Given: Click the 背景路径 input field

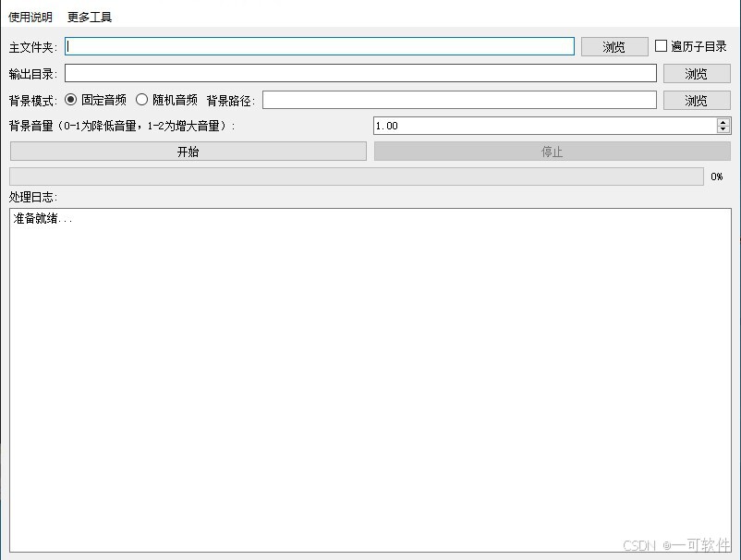Looking at the screenshot, I should point(459,100).
